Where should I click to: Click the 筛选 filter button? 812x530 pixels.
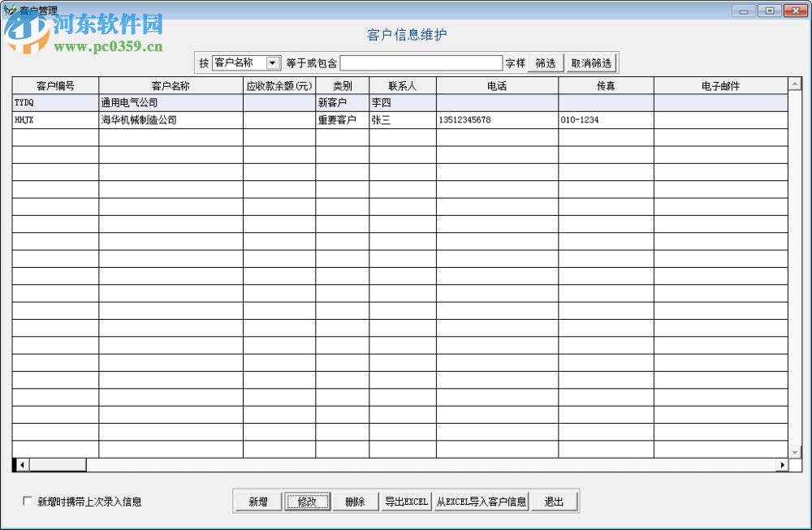click(x=544, y=62)
